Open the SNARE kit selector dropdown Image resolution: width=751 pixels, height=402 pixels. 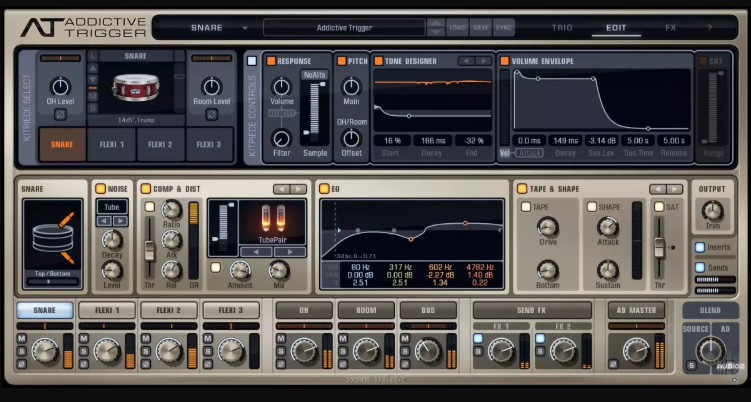coord(245,28)
